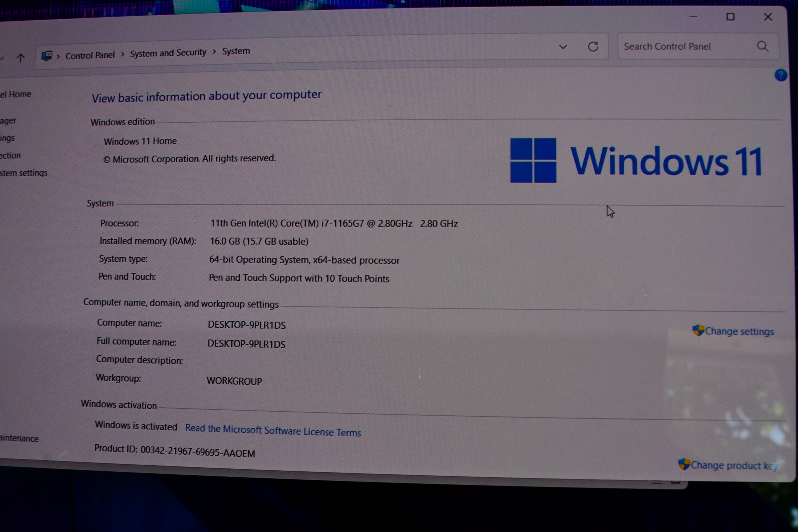The height and width of the screenshot is (532, 798).
Task: Go to System and Security breadcrumb
Action: click(168, 53)
